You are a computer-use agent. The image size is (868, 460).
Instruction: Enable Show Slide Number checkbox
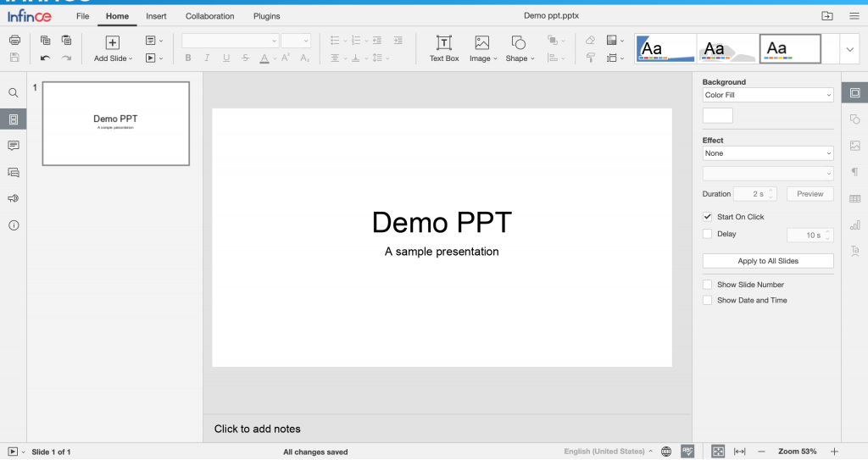pos(708,285)
